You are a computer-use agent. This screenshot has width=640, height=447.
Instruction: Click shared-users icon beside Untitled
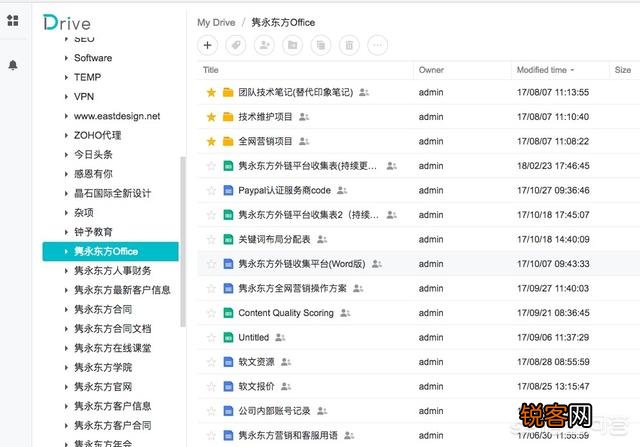coord(280,337)
